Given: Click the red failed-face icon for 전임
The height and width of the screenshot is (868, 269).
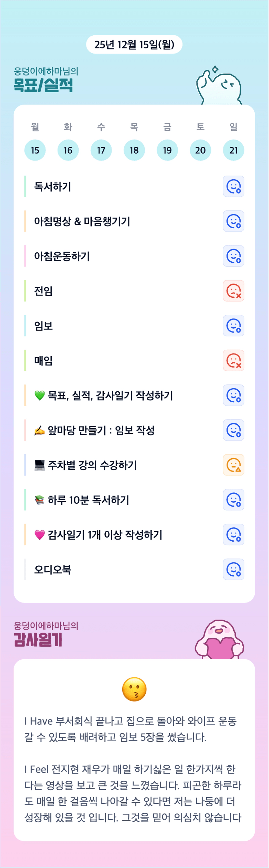Looking at the screenshot, I should point(233,291).
